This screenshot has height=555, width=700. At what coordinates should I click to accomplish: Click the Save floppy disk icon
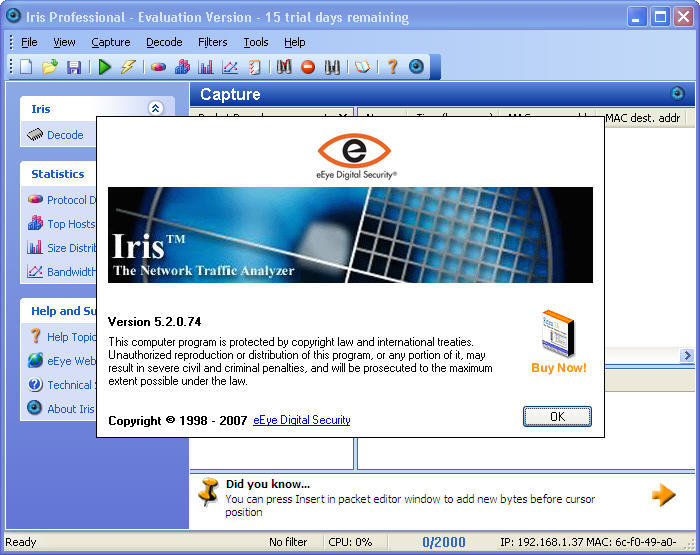coord(74,67)
